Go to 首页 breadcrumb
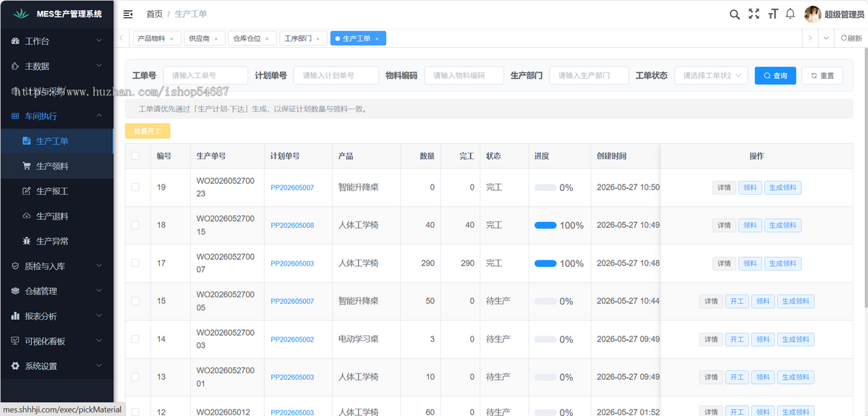Viewport: 868px width, 416px height. click(x=154, y=14)
